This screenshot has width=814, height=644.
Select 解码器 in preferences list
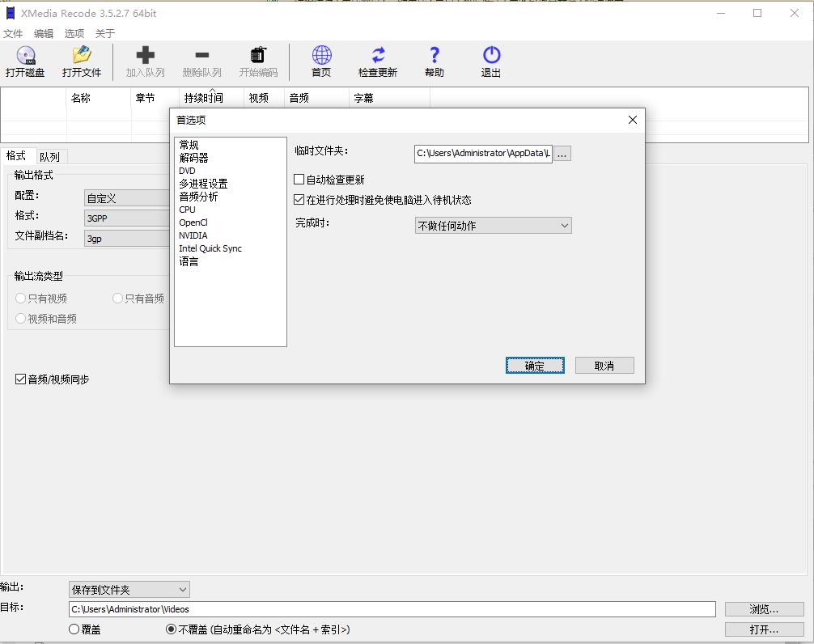tap(193, 158)
